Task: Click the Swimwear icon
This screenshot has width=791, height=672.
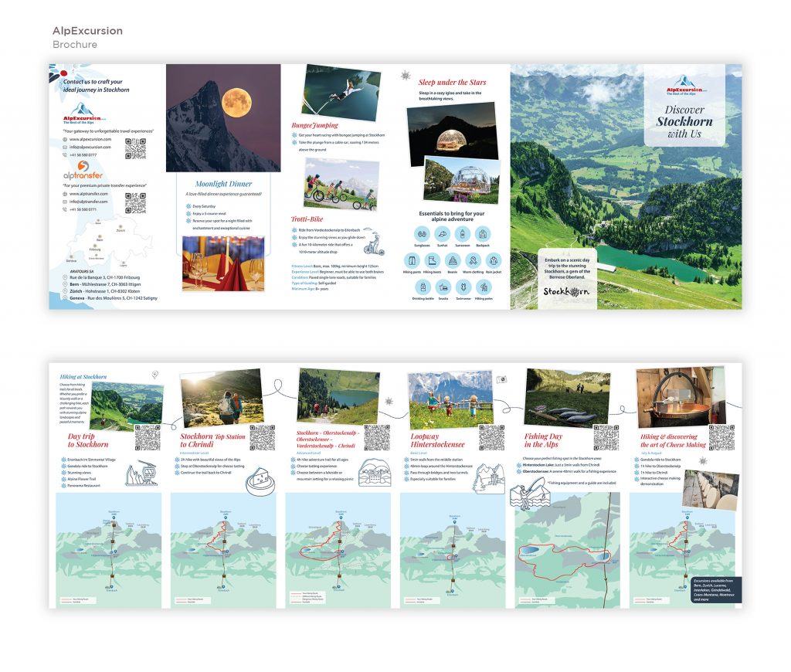Action: tap(463, 287)
